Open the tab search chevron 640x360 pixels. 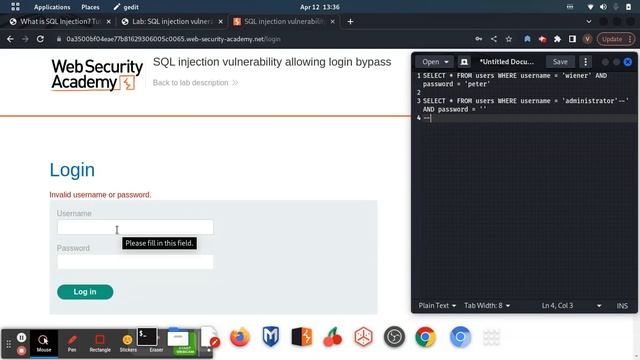point(589,22)
